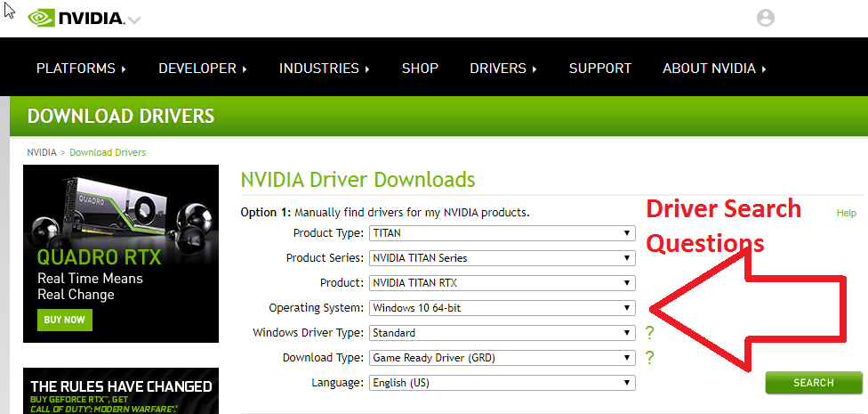
Task: Open the Operating System dropdown
Action: 502,308
